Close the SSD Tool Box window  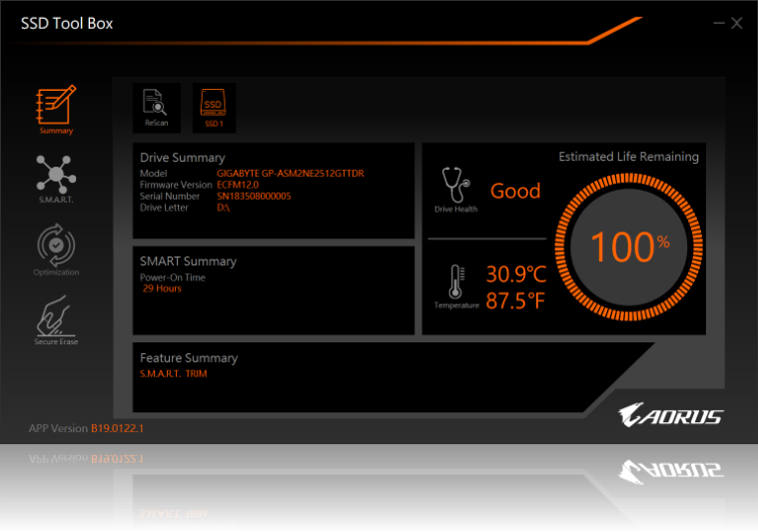[x=737, y=23]
